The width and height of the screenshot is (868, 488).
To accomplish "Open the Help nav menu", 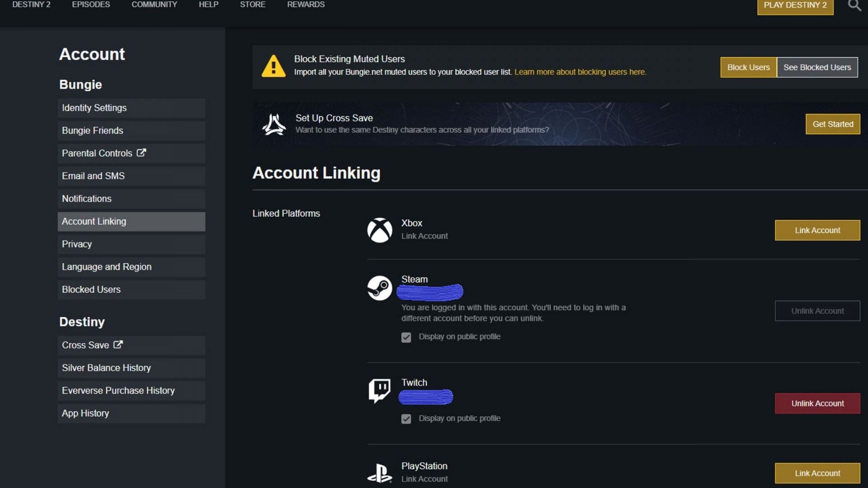I will 208,5.
